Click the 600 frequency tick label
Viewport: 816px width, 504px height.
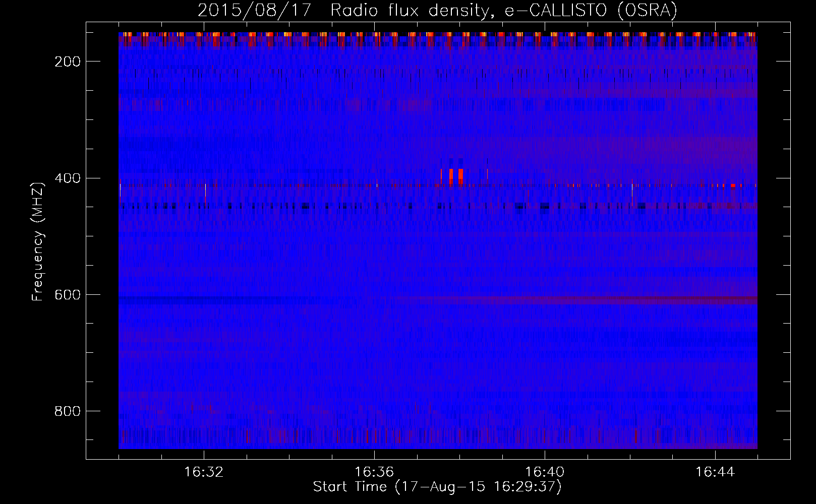coord(68,294)
